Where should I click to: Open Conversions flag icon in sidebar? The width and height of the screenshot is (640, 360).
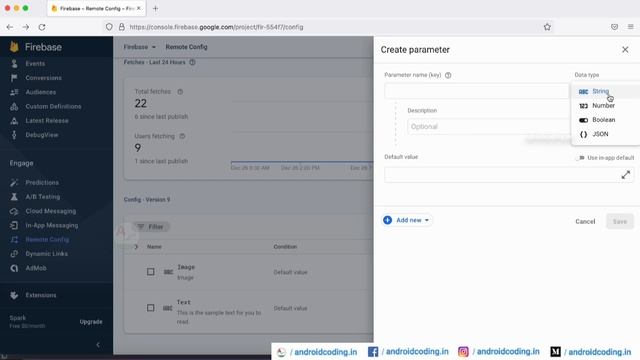click(x=14, y=78)
